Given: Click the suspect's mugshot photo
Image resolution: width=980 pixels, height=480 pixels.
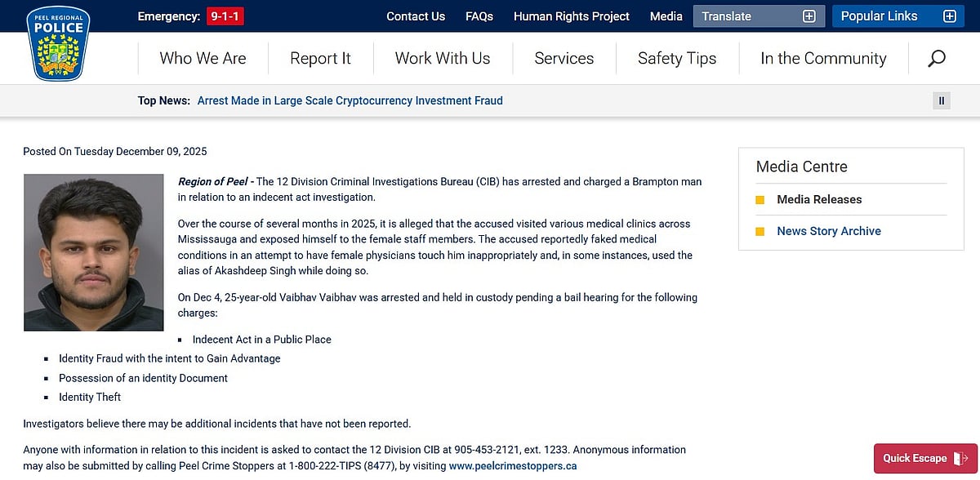Looking at the screenshot, I should pyautogui.click(x=93, y=252).
